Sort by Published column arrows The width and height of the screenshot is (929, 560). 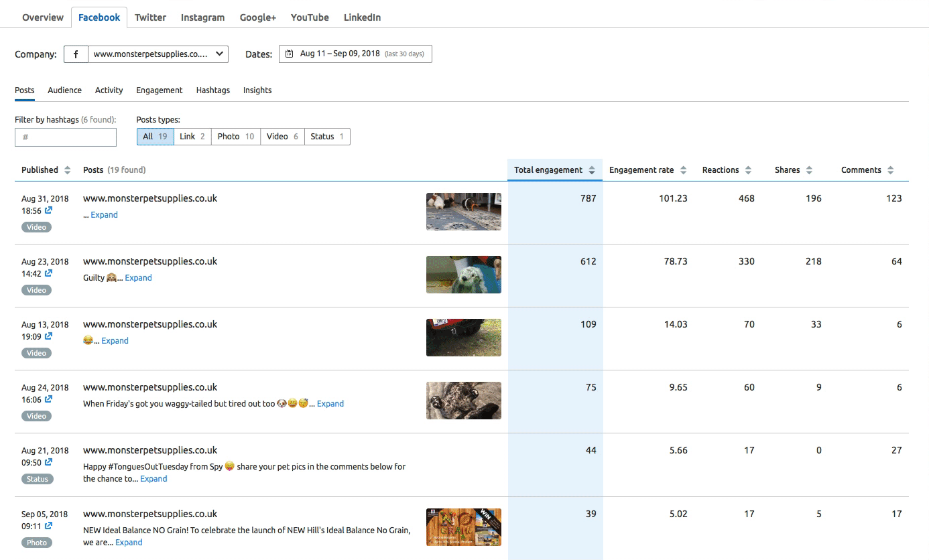coord(67,170)
